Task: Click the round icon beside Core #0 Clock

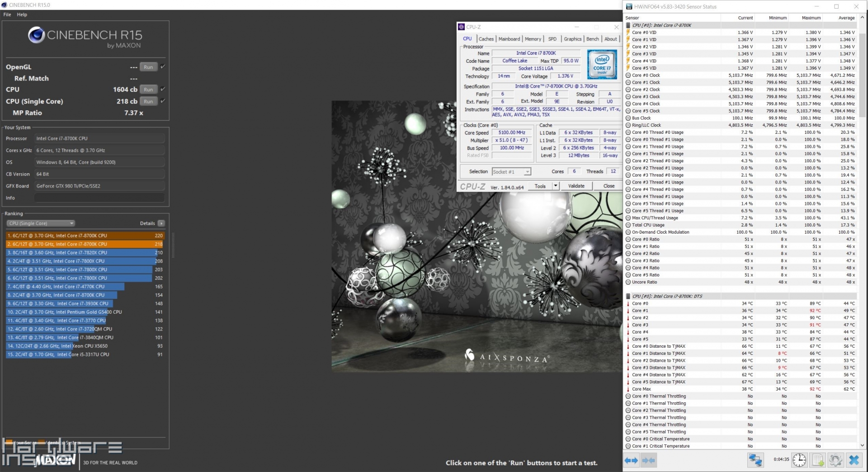Action: click(628, 76)
